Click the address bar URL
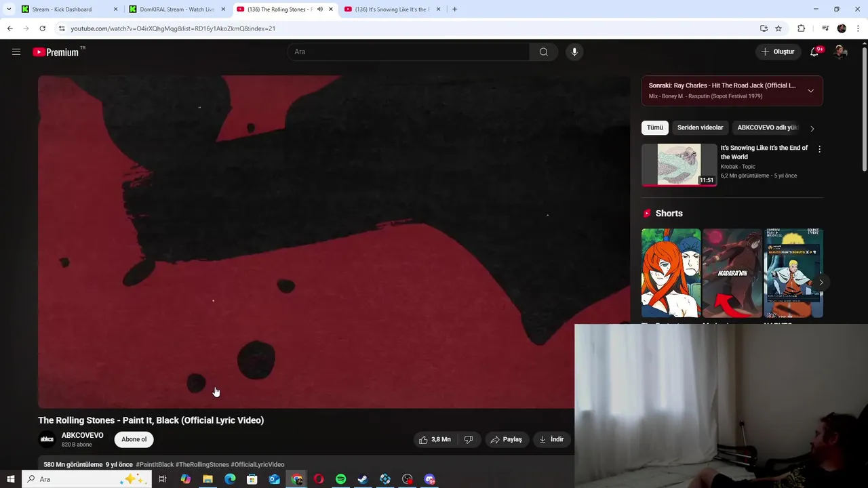 pyautogui.click(x=173, y=28)
